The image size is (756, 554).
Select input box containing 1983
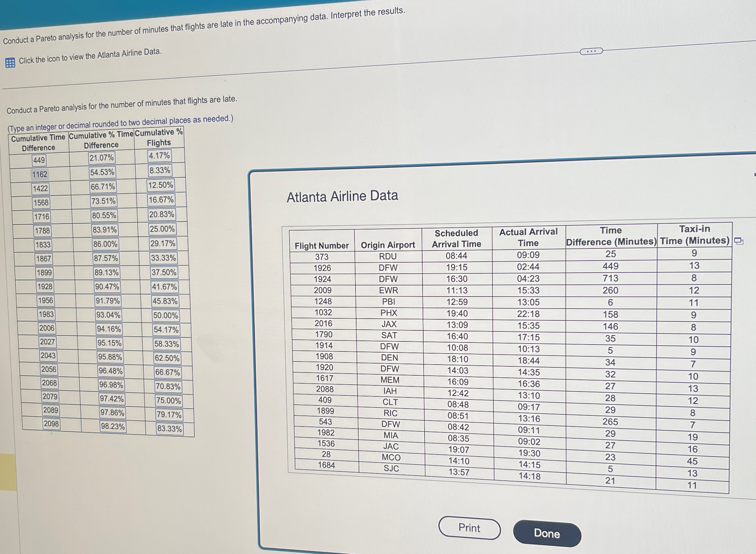pyautogui.click(x=46, y=314)
